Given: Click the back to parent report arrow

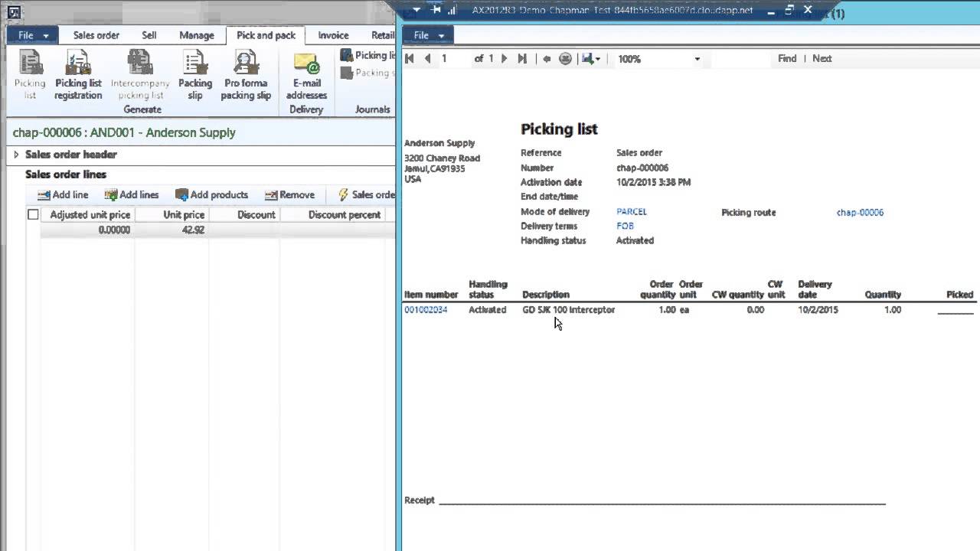Looking at the screenshot, I should pos(547,58).
